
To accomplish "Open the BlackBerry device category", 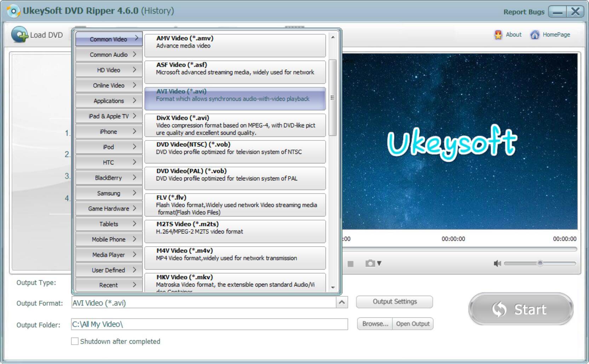I will (x=109, y=178).
